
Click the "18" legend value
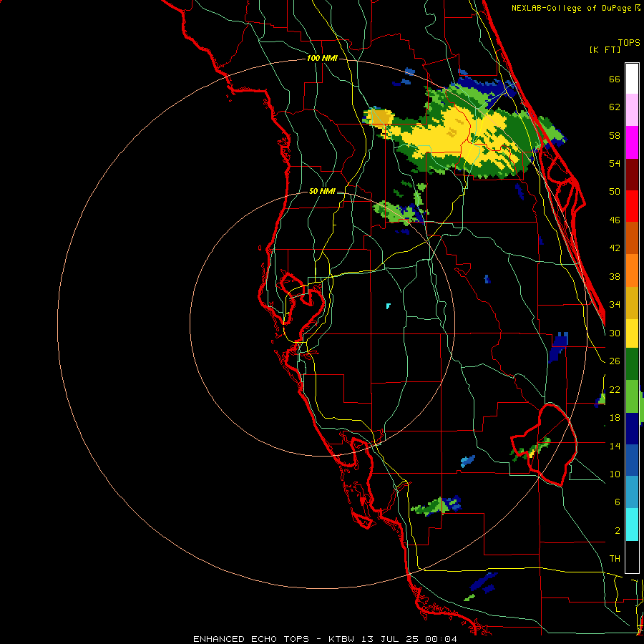(x=615, y=418)
